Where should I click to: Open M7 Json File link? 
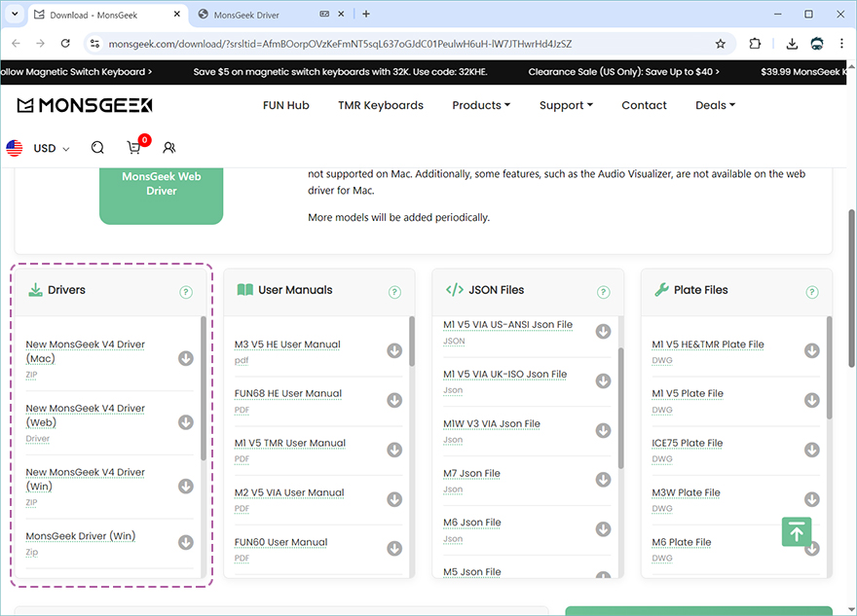[471, 473]
